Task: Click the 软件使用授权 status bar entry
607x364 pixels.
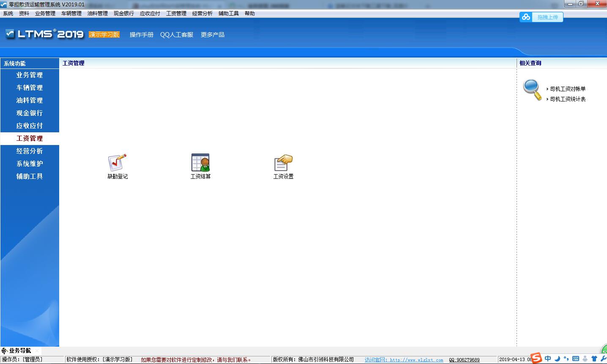Action: 99,360
